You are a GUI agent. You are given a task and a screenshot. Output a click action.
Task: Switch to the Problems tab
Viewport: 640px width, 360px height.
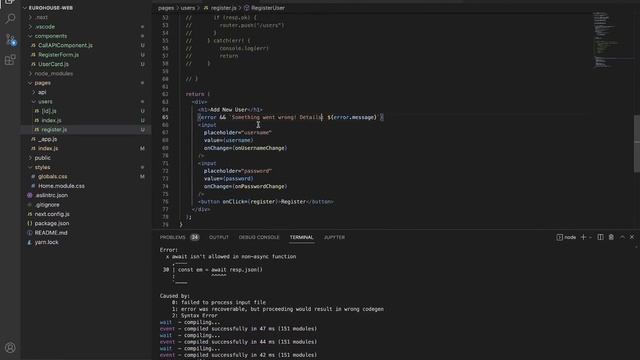click(x=173, y=237)
